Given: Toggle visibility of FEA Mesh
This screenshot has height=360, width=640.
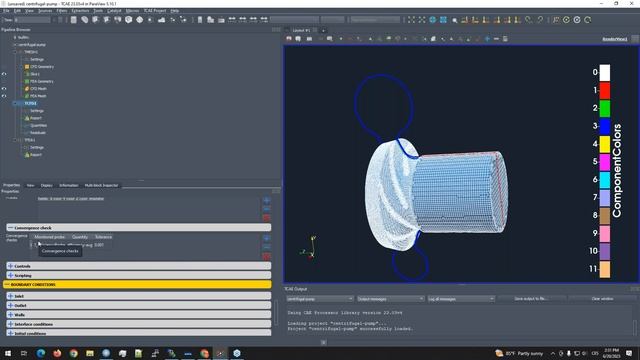Looking at the screenshot, I should pos(4,96).
